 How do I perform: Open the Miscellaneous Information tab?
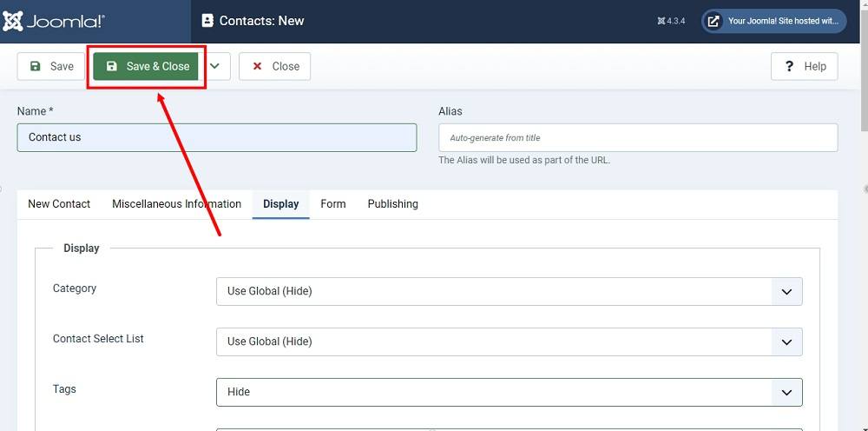[x=176, y=204]
